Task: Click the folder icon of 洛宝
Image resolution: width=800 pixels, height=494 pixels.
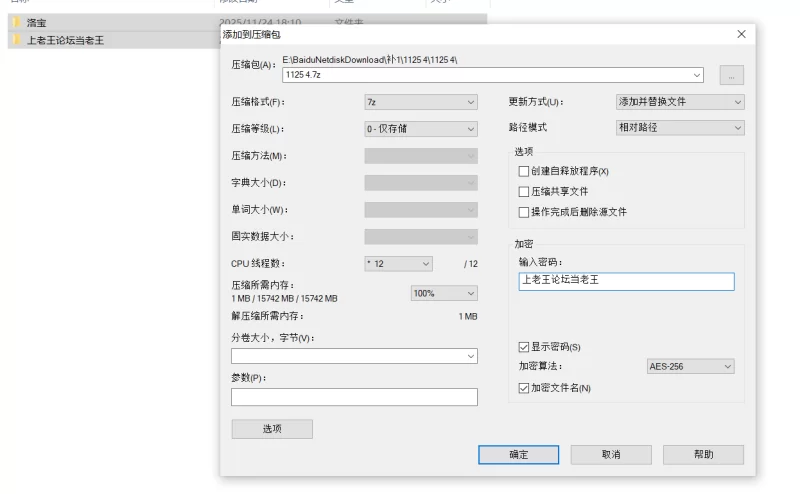Action: 17,22
